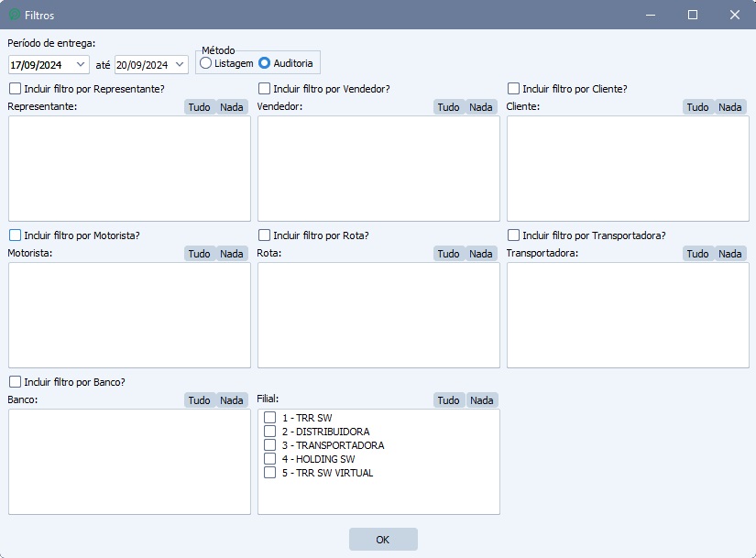The height and width of the screenshot is (558, 756).
Task: Maximize the Filtros window
Action: coord(693,15)
